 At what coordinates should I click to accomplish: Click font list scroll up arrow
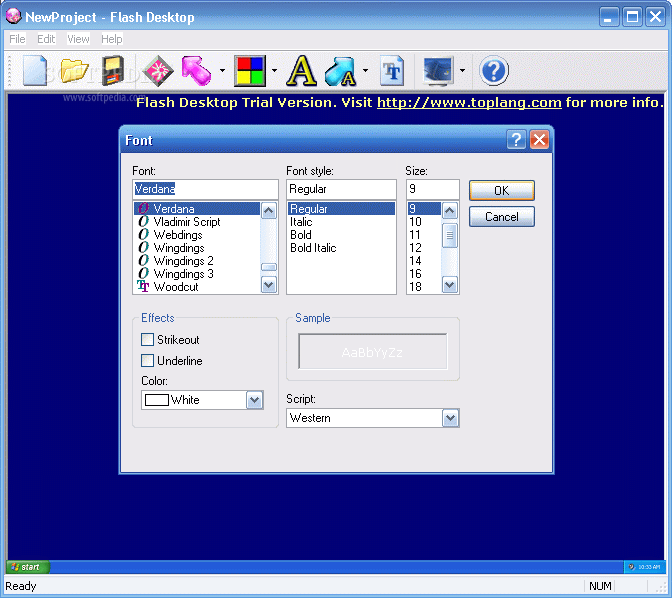coord(269,210)
